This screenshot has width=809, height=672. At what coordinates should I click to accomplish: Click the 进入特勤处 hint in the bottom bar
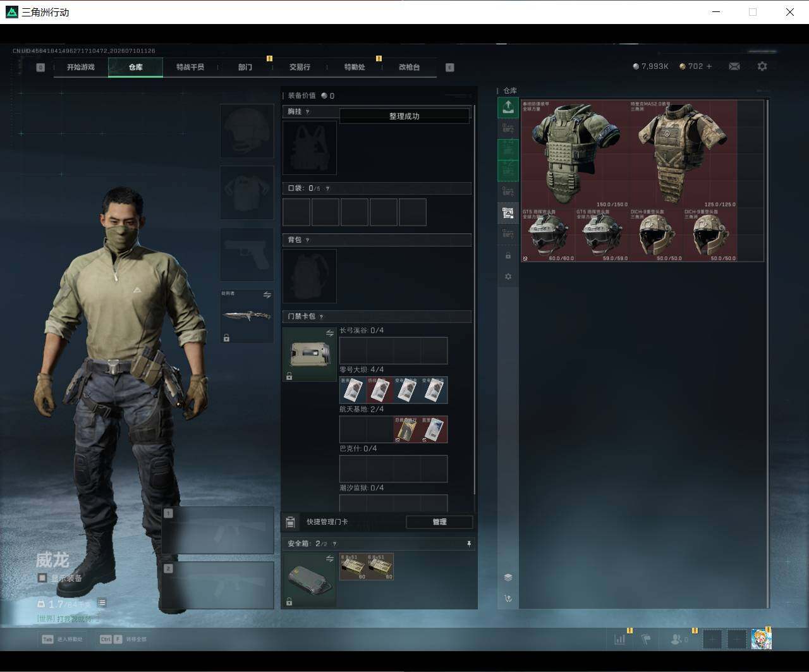point(63,639)
